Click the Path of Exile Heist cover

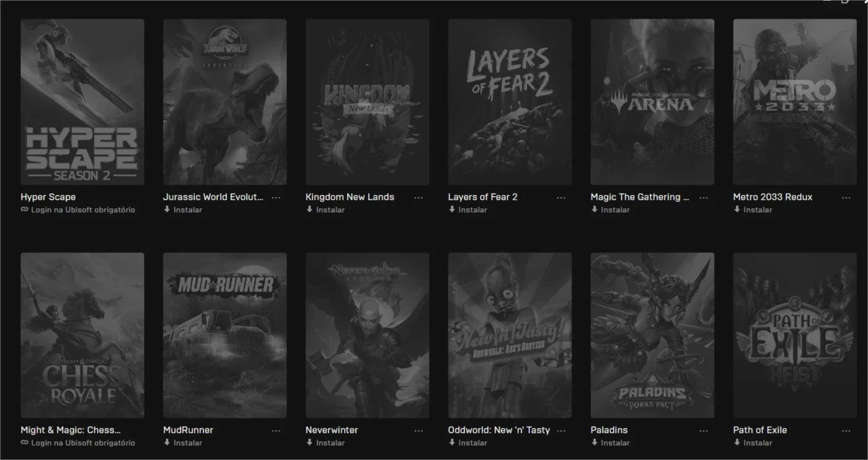[x=795, y=335]
